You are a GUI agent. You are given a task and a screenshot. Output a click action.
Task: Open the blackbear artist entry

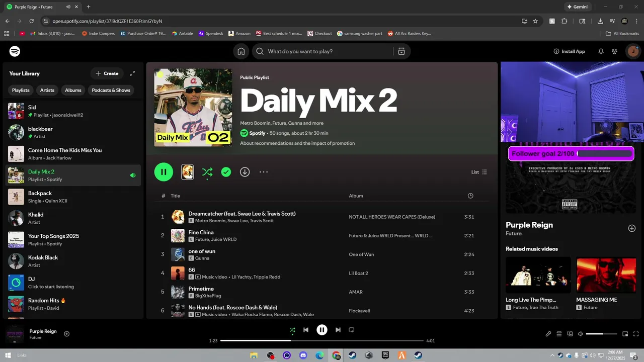73,132
